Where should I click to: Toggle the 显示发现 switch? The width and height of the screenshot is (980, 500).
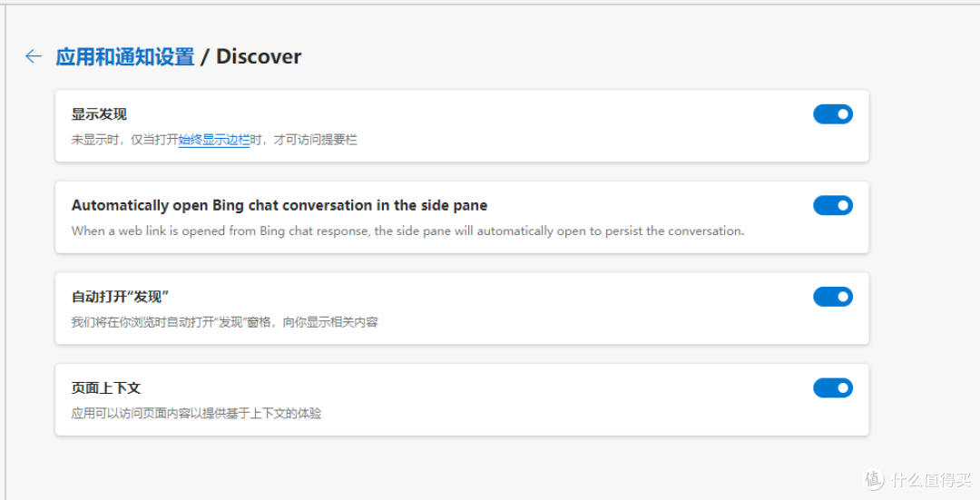pos(832,114)
